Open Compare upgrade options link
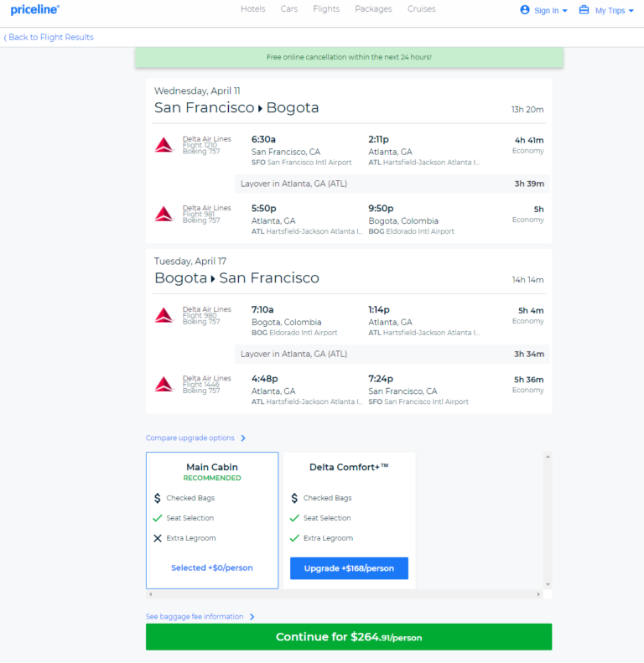Viewport: 644px width, 663px height. (x=190, y=438)
